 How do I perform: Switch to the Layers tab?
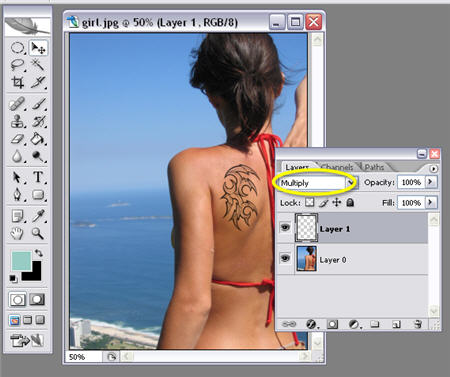pos(297,167)
